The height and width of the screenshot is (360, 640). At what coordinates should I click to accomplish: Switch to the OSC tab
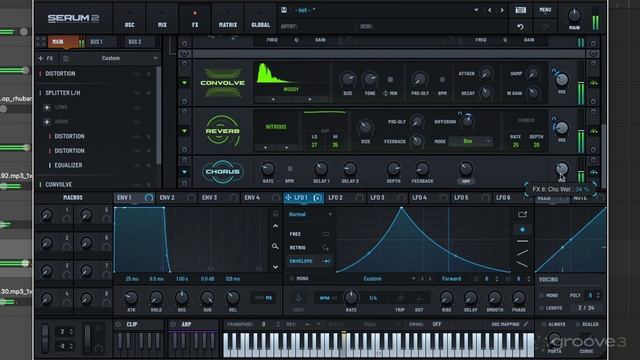click(129, 18)
